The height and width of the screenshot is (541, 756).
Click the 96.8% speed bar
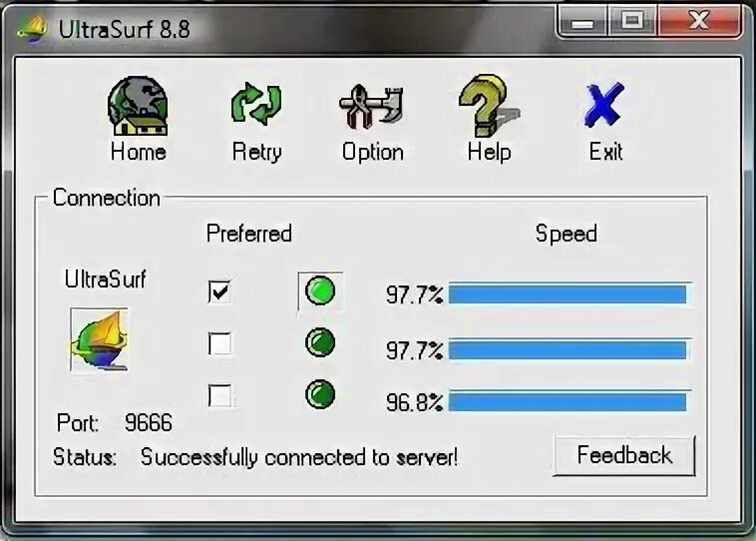click(x=569, y=401)
